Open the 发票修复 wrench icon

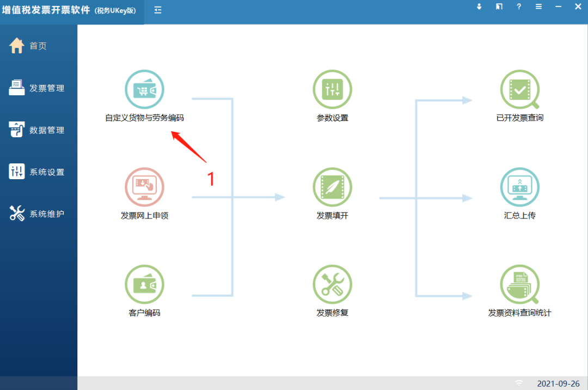coord(332,284)
